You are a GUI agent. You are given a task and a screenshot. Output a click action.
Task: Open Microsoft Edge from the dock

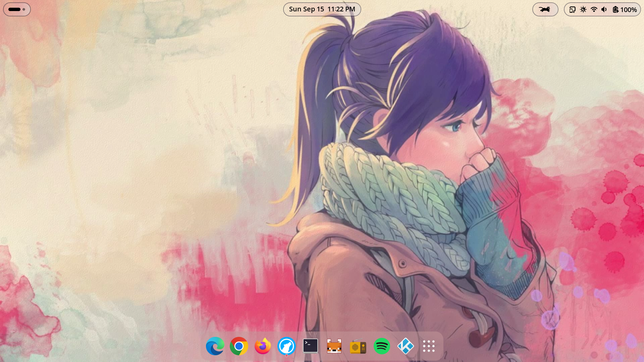coord(215,346)
